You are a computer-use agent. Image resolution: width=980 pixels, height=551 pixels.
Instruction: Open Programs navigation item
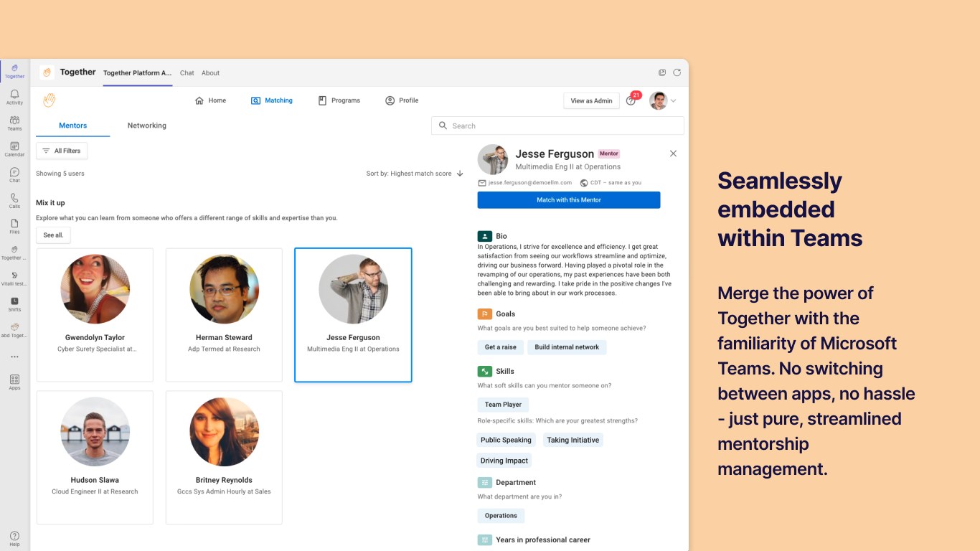point(339,100)
